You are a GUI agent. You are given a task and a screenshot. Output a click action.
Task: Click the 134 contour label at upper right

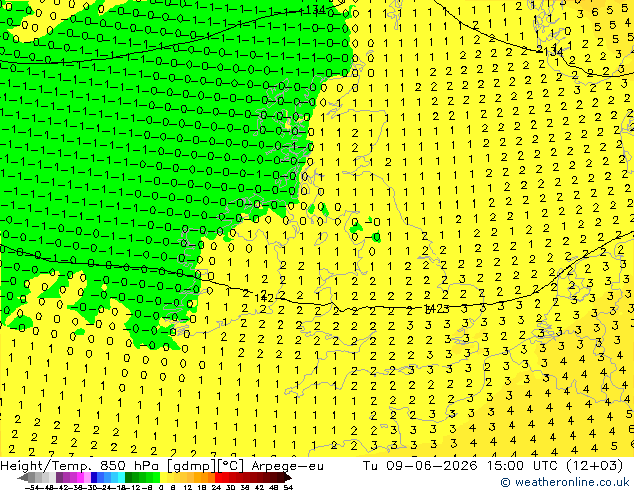550,51
